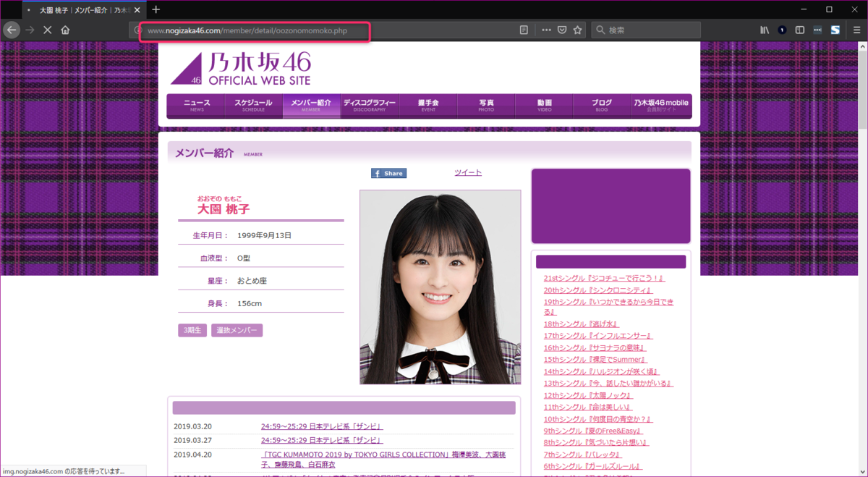The height and width of the screenshot is (477, 868).
Task: Open 17thシングル『インフルエンサー』link
Action: point(598,336)
